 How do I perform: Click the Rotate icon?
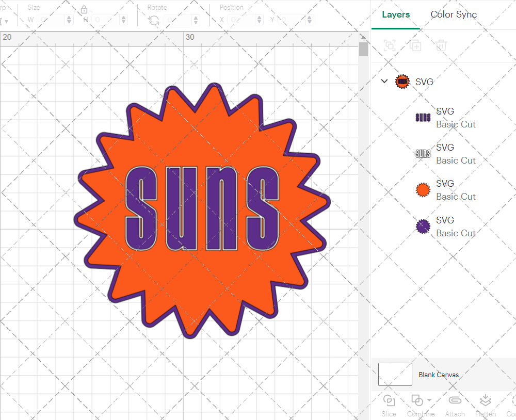[x=154, y=21]
